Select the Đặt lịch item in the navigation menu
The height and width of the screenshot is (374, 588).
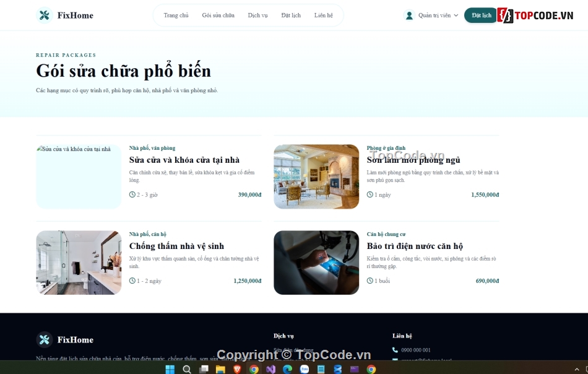[x=291, y=15]
